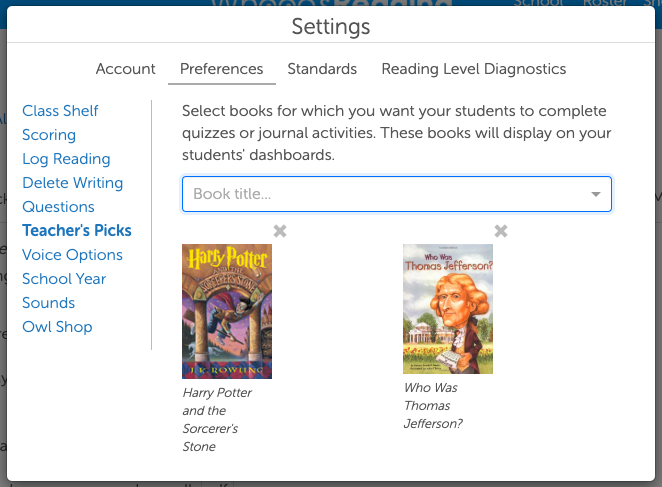Open the Standards tab

coord(322,69)
